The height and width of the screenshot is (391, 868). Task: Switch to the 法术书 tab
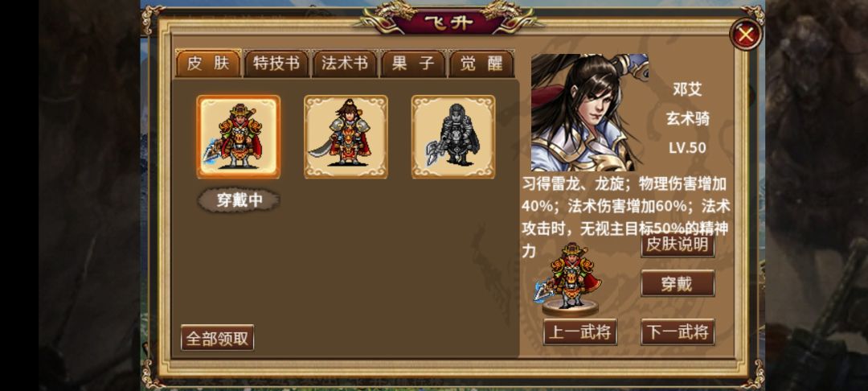[345, 64]
